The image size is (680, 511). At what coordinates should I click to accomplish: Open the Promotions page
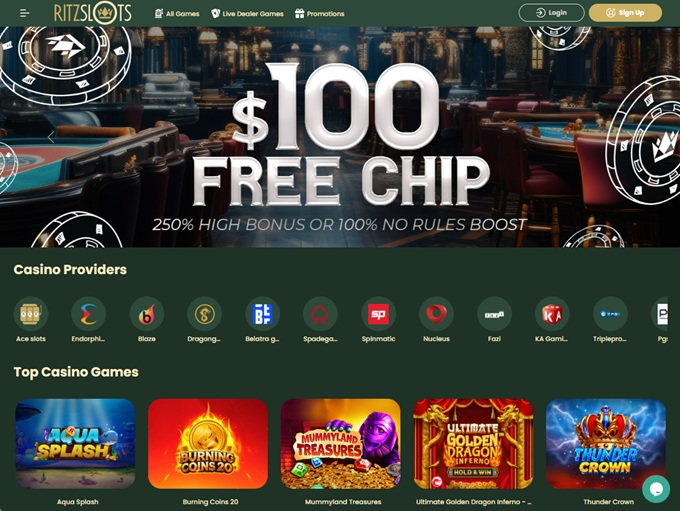(x=320, y=13)
